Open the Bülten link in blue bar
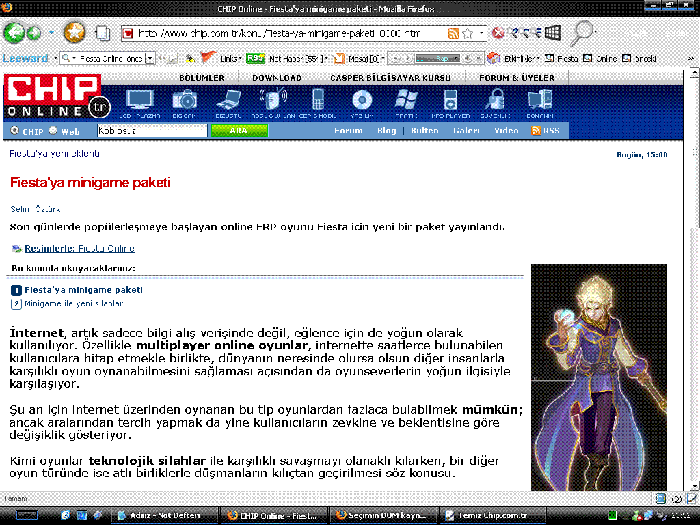The image size is (700, 525). coord(425,131)
